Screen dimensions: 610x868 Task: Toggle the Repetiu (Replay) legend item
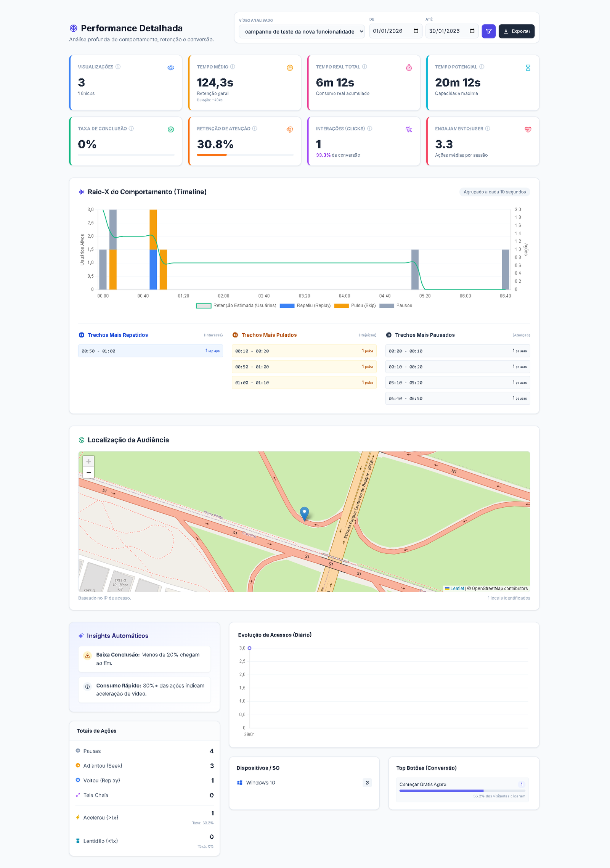click(305, 305)
